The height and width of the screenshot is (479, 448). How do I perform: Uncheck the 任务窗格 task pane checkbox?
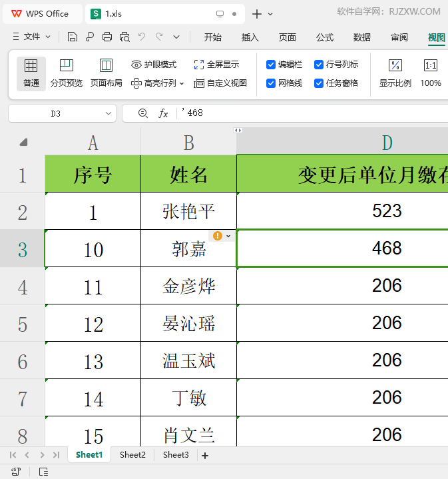coord(319,83)
